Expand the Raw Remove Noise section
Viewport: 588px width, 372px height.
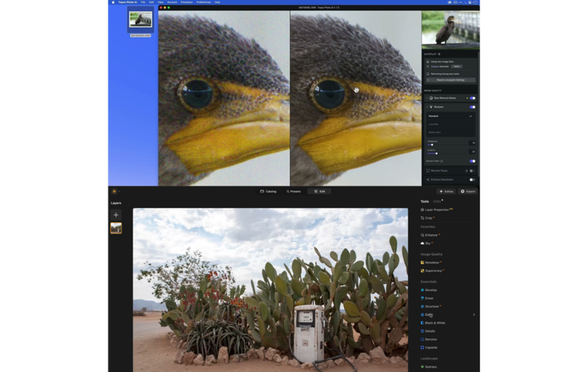[x=427, y=98]
